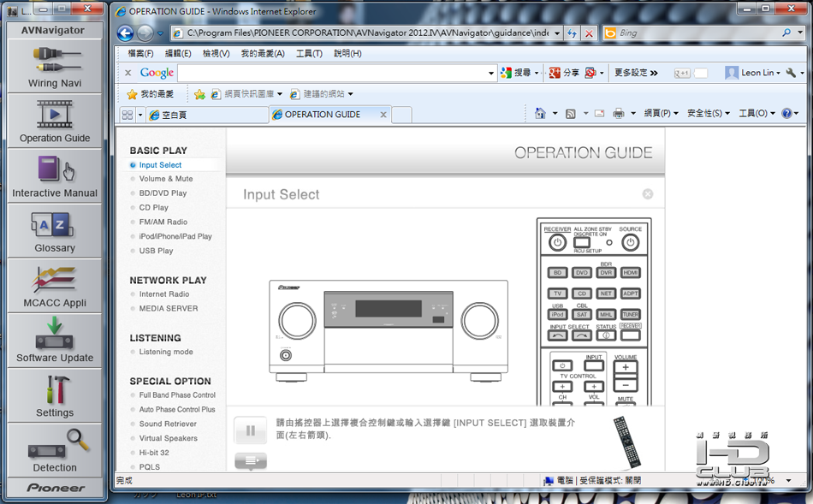Open Favorites star button

coord(151,94)
